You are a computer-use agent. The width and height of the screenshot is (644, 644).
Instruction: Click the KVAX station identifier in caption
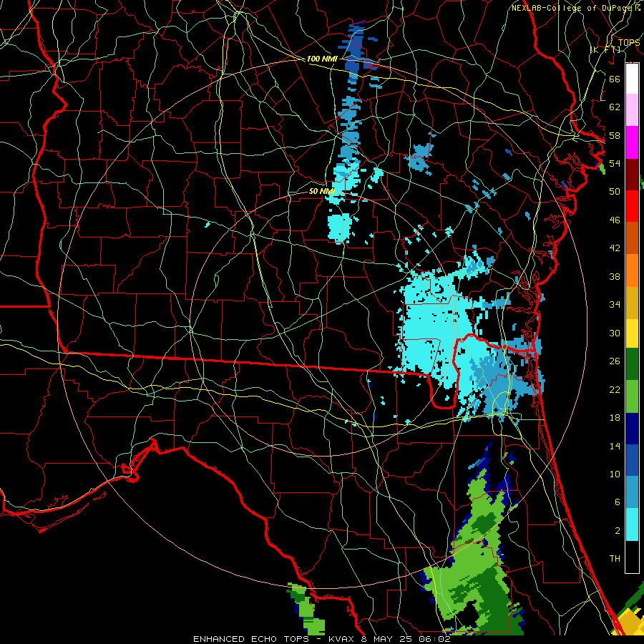coord(343,639)
